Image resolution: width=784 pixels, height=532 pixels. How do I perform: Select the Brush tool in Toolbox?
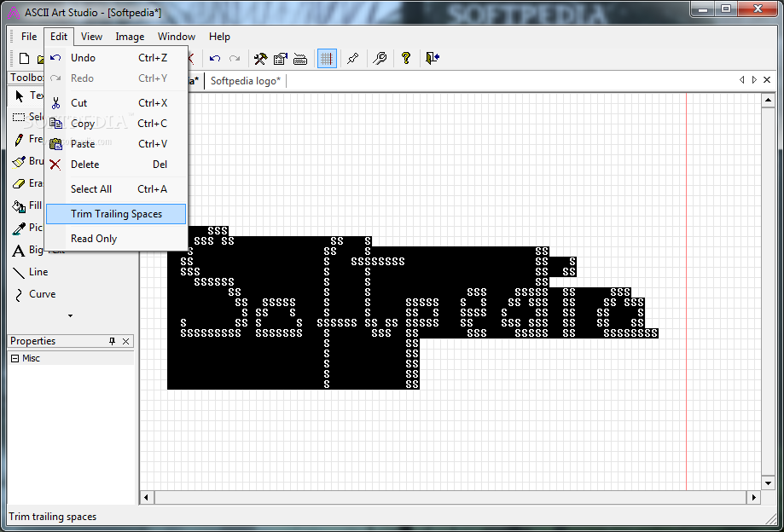[27, 161]
